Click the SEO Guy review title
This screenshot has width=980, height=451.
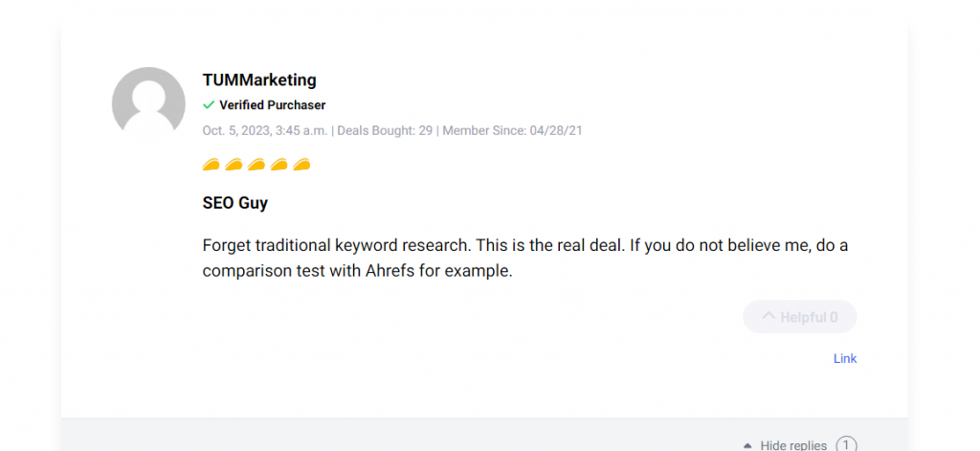235,203
